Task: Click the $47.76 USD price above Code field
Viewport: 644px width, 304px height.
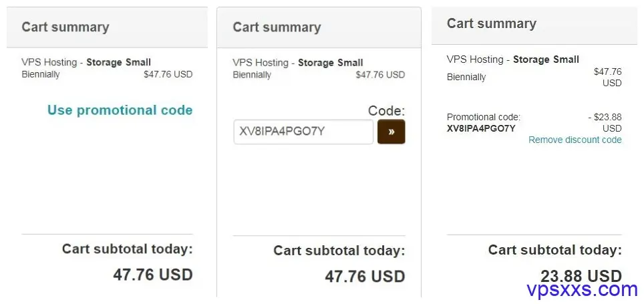Action: tap(380, 75)
